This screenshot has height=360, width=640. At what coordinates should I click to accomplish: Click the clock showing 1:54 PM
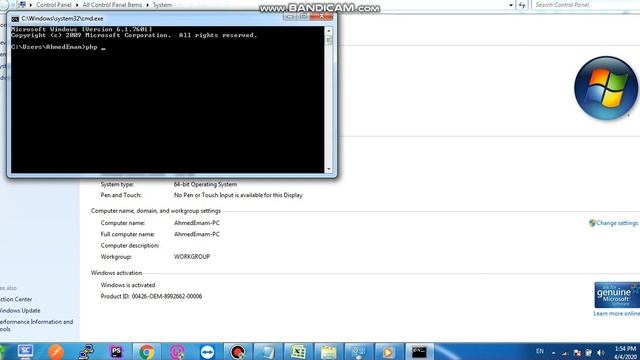pyautogui.click(x=625, y=349)
